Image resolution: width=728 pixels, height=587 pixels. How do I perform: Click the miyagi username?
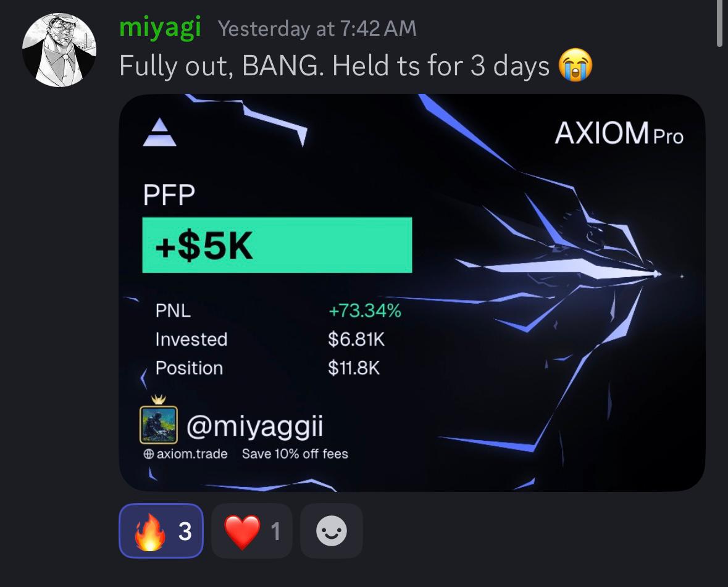[160, 27]
